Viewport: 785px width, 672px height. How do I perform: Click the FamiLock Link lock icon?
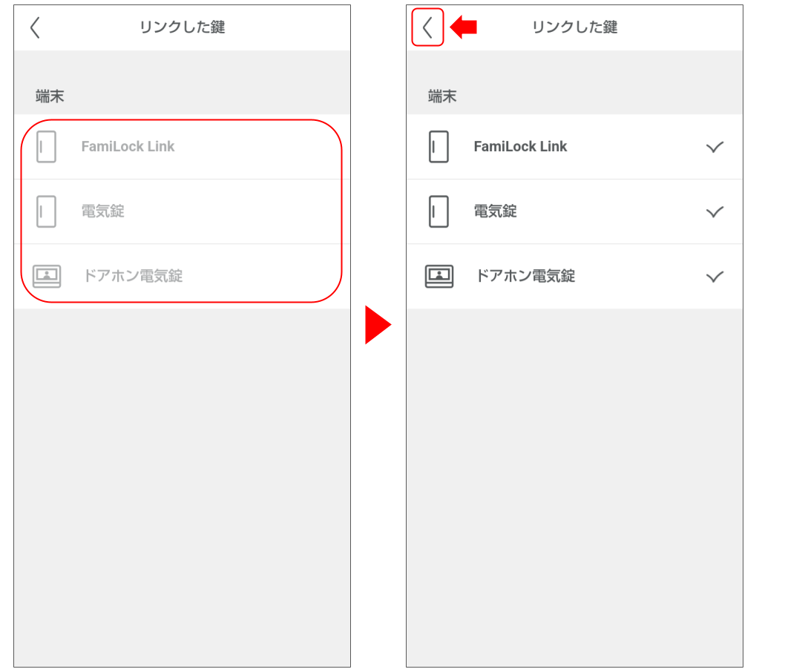[x=439, y=147]
